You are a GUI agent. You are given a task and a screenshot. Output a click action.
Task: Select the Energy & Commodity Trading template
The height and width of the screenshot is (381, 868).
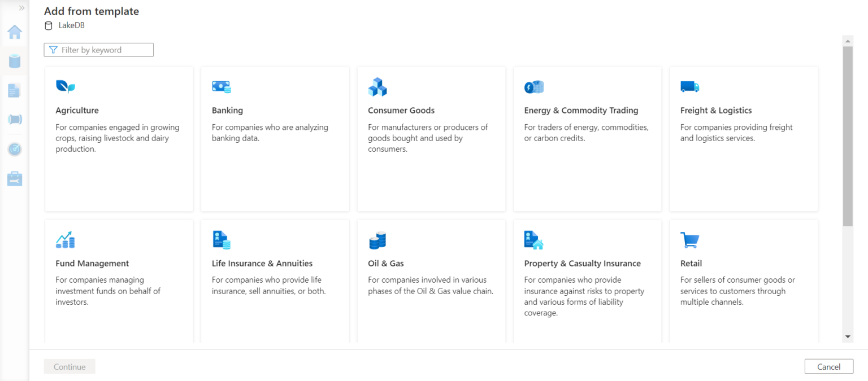(587, 138)
